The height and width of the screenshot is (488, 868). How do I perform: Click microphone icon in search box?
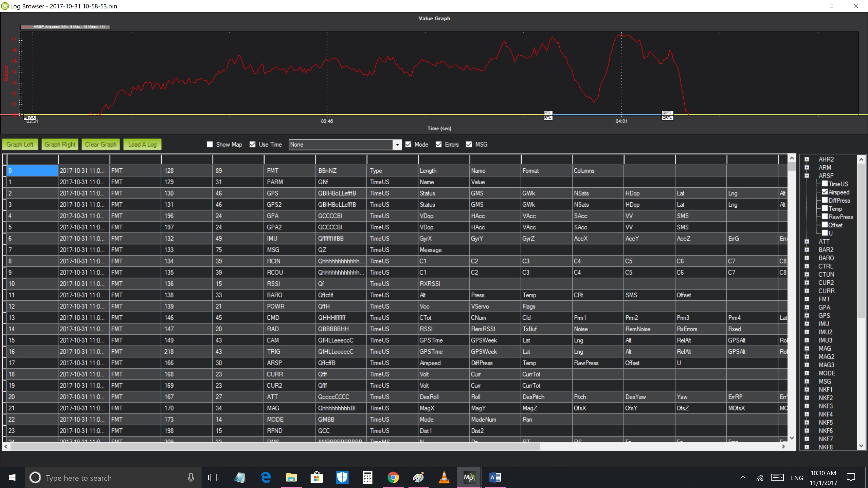pos(191,477)
